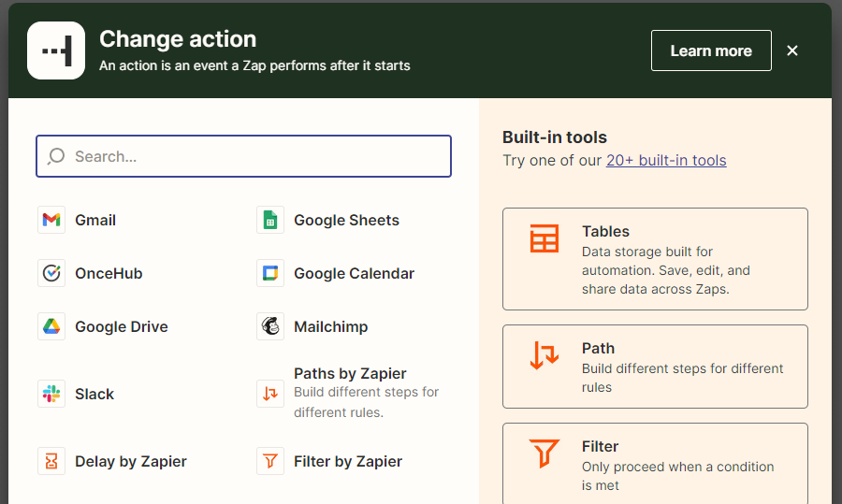Choose the Filter built-in tool card
The height and width of the screenshot is (504, 842).
tap(655, 464)
